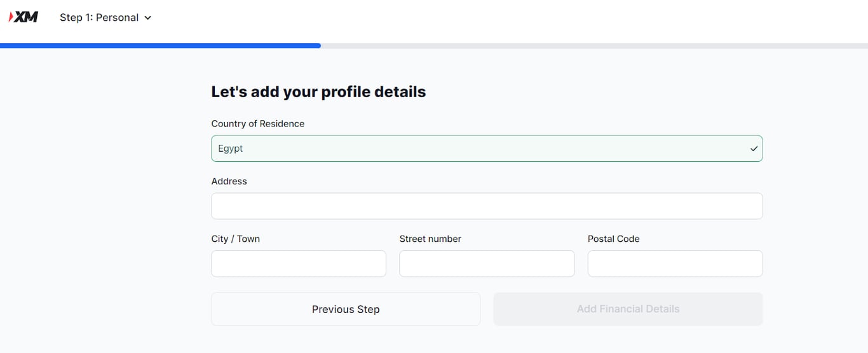Screen dimensions: 868x353
Task: Click the Postal Code input box
Action: (x=674, y=263)
